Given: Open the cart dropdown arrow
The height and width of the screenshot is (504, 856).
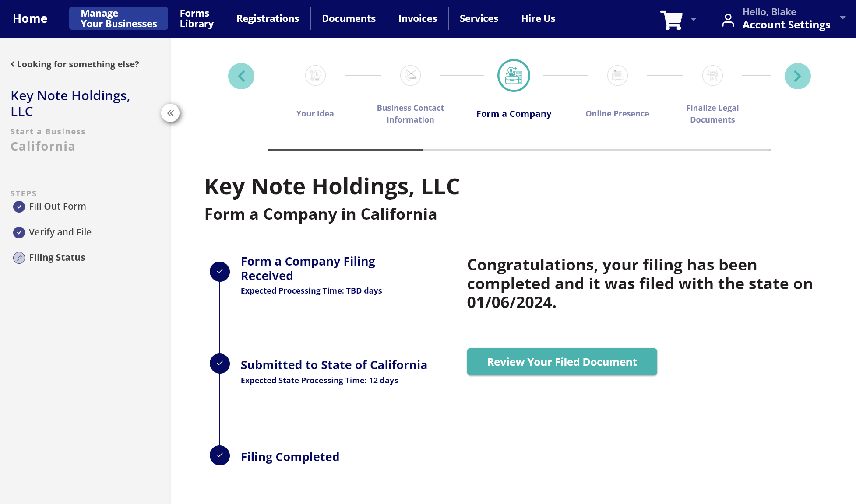Looking at the screenshot, I should pyautogui.click(x=694, y=20).
